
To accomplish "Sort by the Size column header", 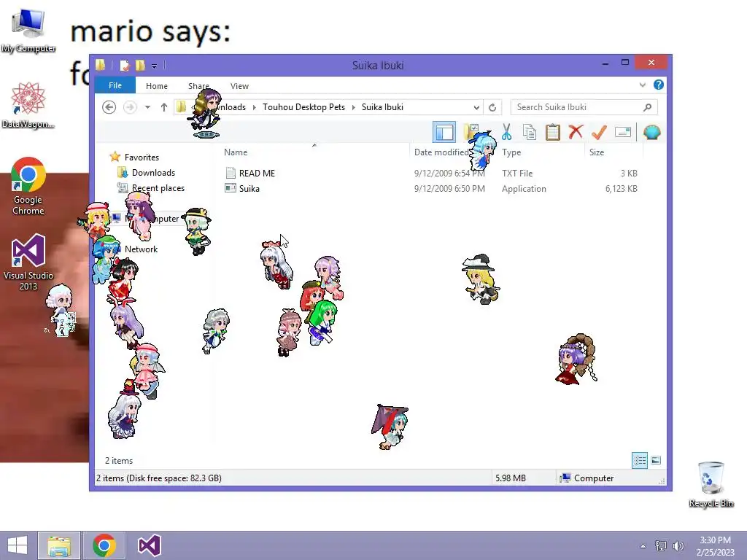I will (x=597, y=152).
